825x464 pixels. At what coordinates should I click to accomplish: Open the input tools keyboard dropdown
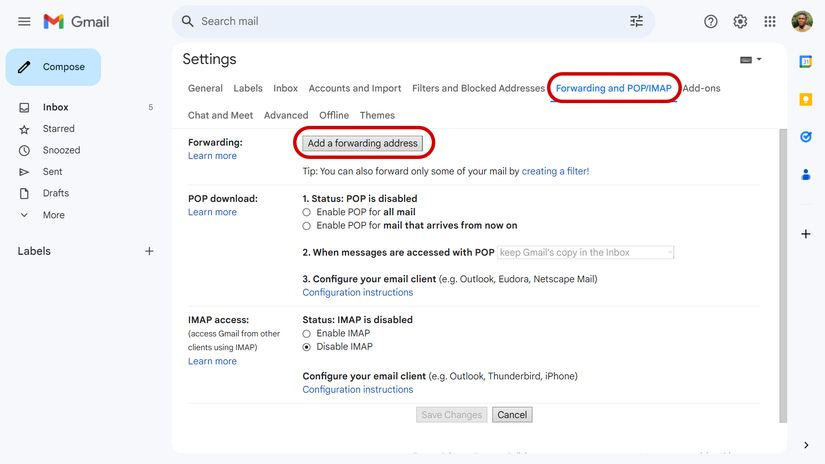pyautogui.click(x=750, y=60)
